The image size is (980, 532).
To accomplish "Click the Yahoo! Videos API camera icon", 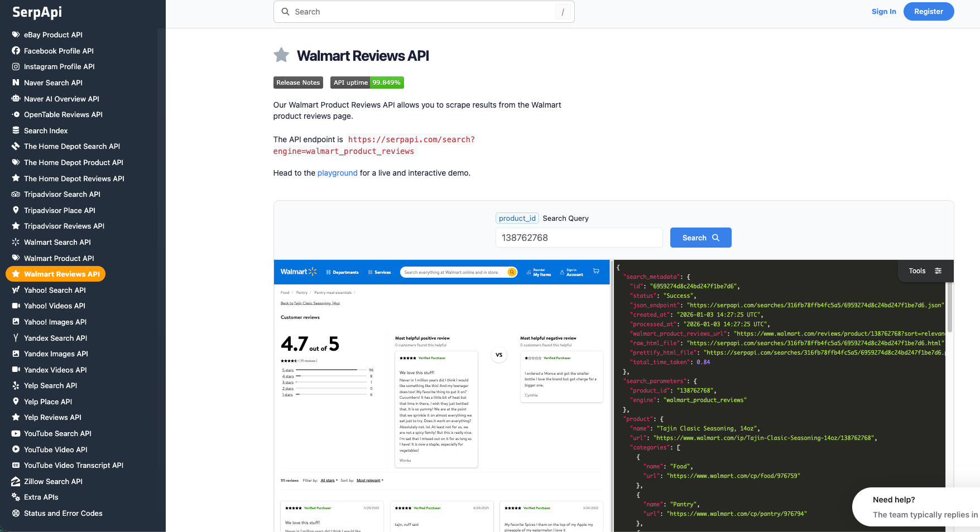I will click(x=16, y=306).
